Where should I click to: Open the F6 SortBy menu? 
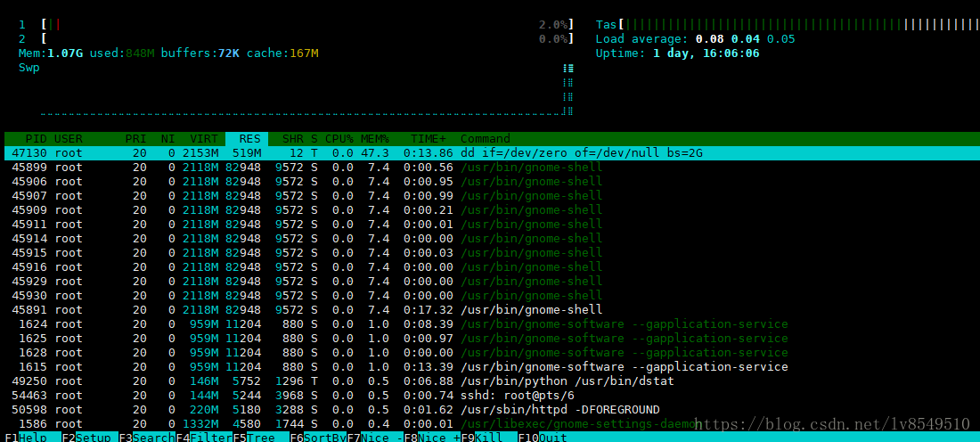click(319, 437)
